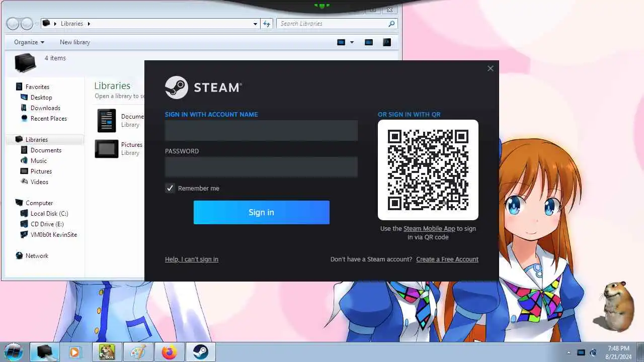The width and height of the screenshot is (644, 362).
Task: Click New library in Explorer toolbar
Action: pos(75,42)
